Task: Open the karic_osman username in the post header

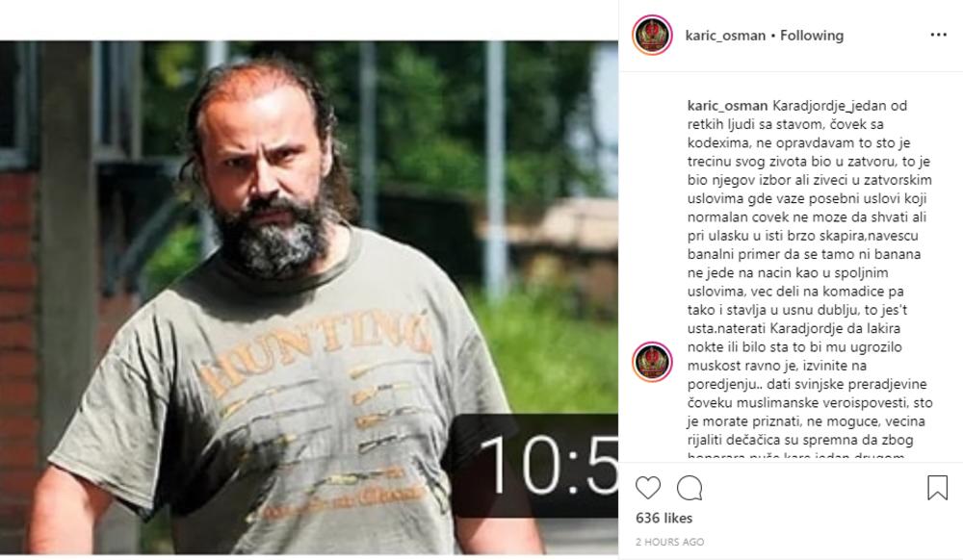Action: 725,36
